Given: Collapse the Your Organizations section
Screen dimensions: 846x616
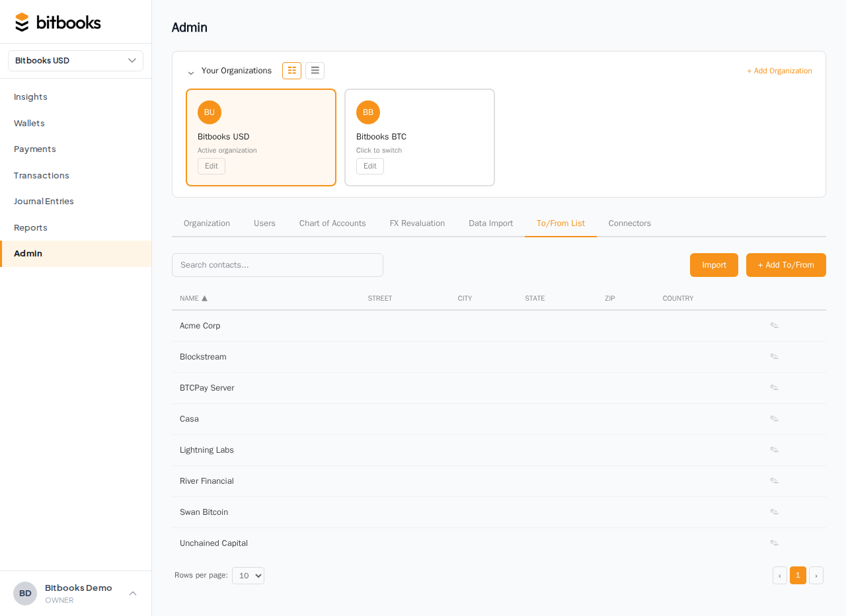Looking at the screenshot, I should [x=191, y=71].
